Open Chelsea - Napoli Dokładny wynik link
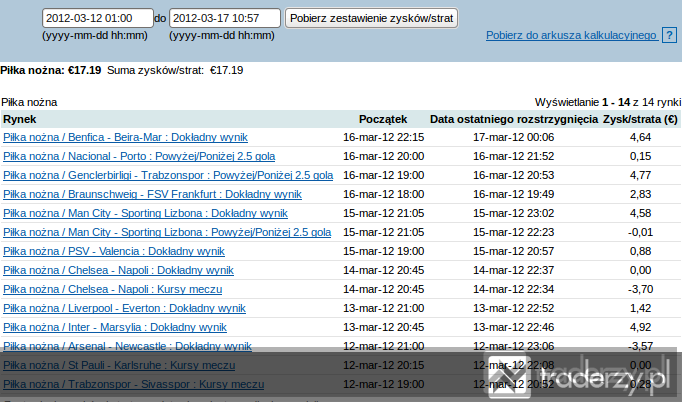This screenshot has height=402, width=682. tap(118, 271)
